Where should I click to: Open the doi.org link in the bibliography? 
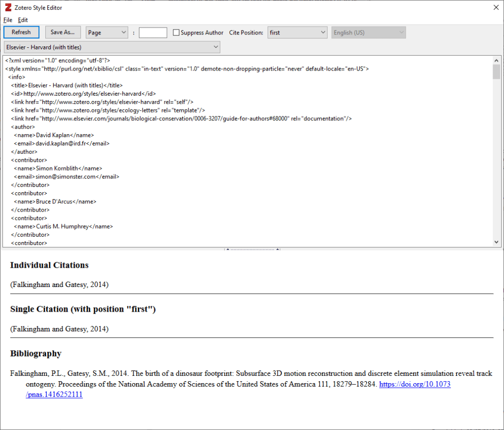coord(414,385)
